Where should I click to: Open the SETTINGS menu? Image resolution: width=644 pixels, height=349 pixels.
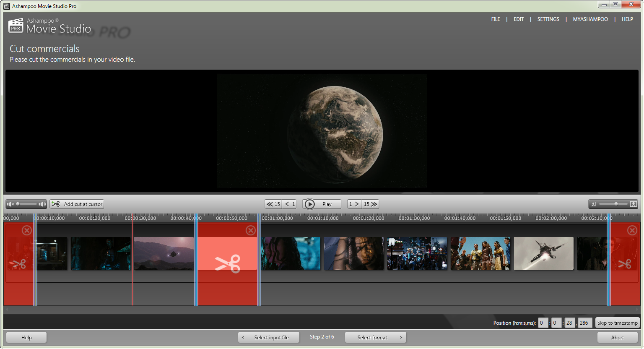548,19
